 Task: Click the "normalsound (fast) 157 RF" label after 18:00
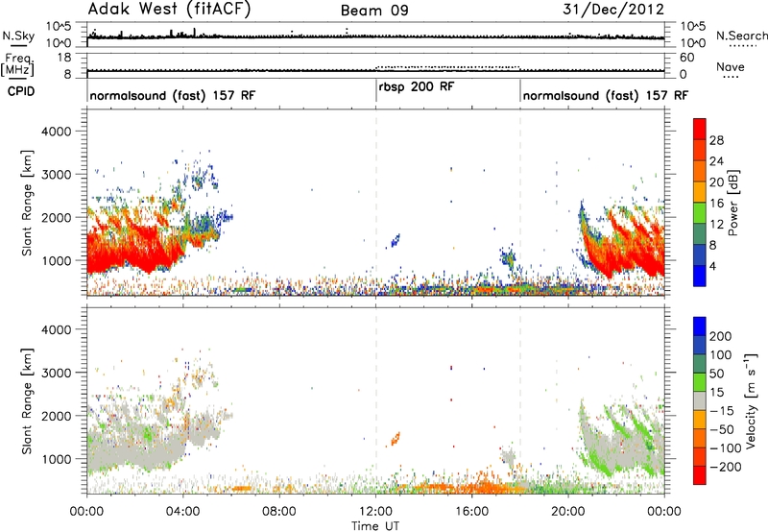click(606, 95)
